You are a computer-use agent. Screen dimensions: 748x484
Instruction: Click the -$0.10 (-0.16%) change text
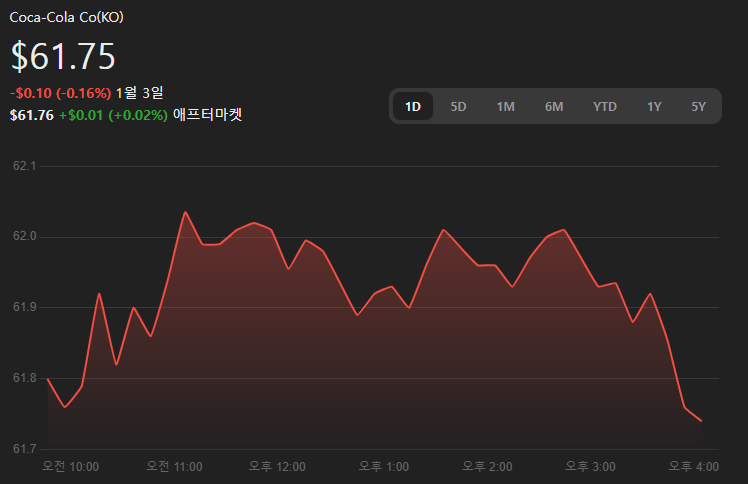[x=61, y=93]
